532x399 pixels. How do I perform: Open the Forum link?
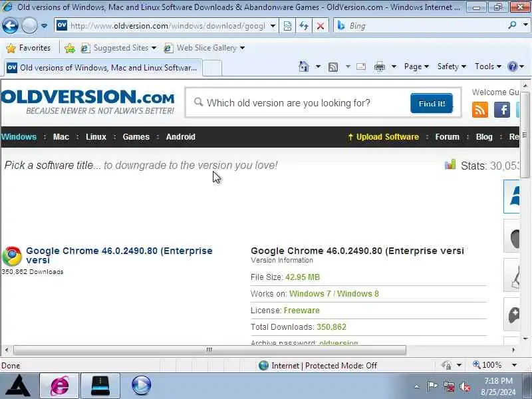pos(447,137)
